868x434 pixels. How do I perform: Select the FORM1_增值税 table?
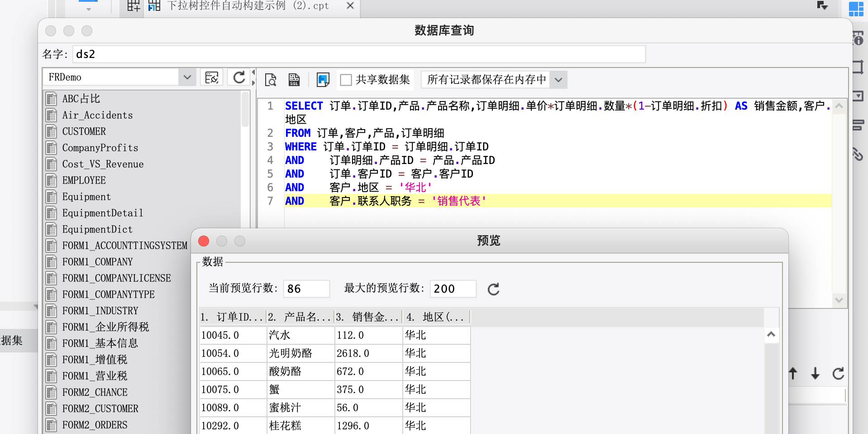pos(118,360)
